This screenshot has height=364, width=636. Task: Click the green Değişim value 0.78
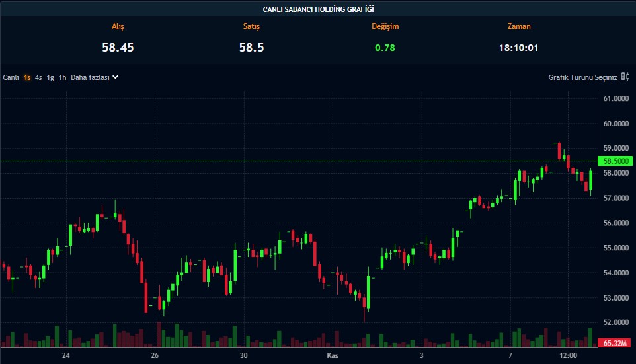385,48
